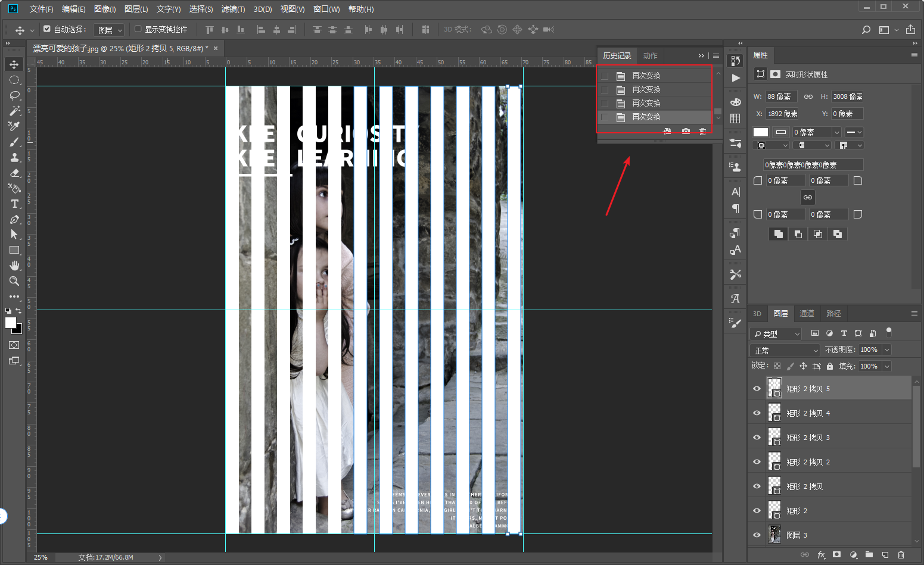The image size is (924, 565).
Task: Open the Auto-Select 图层 dropdown
Action: point(109,30)
